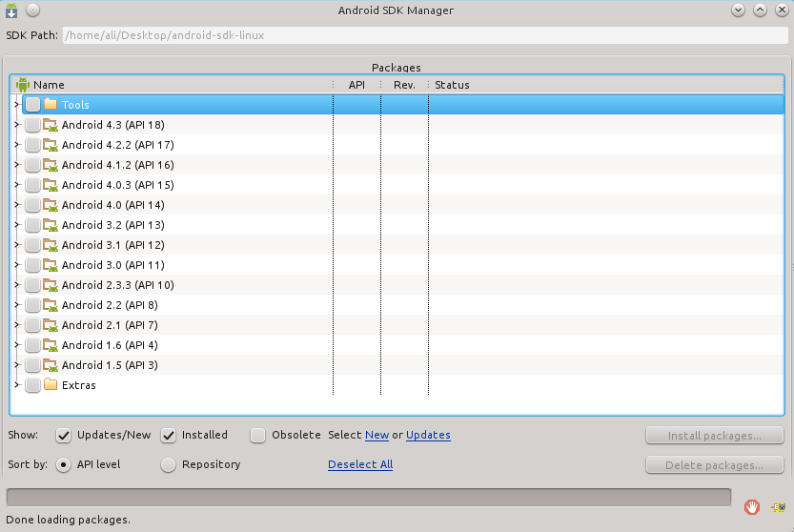Select the API level sort option
Viewport: 794px width, 532px height.
63,464
